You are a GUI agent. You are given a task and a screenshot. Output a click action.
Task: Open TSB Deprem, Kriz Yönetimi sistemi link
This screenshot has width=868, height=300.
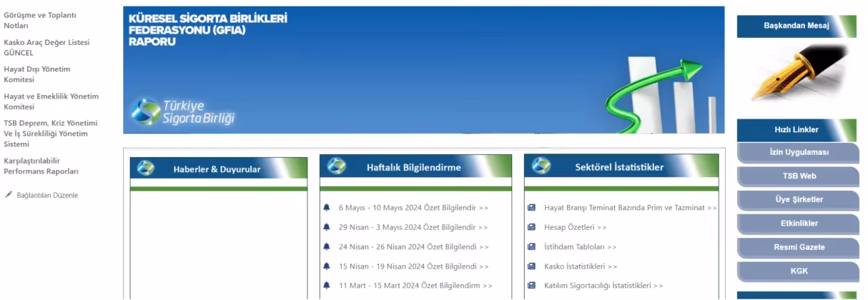coord(50,134)
